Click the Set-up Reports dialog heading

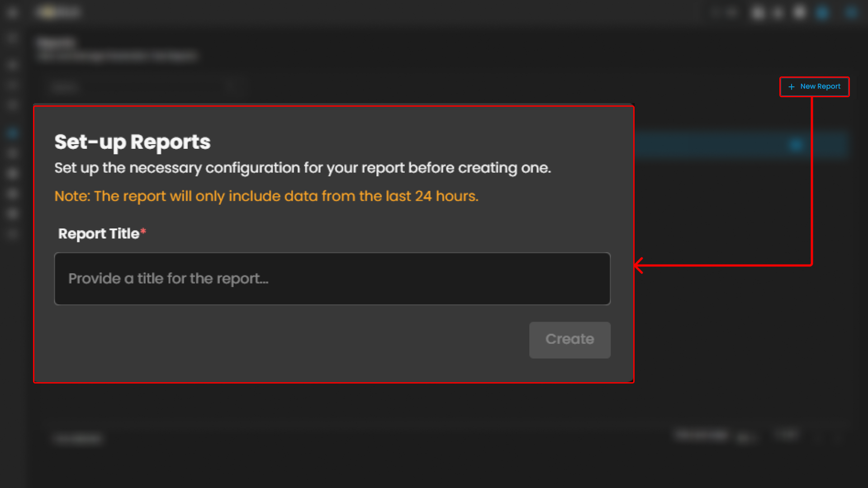(132, 142)
